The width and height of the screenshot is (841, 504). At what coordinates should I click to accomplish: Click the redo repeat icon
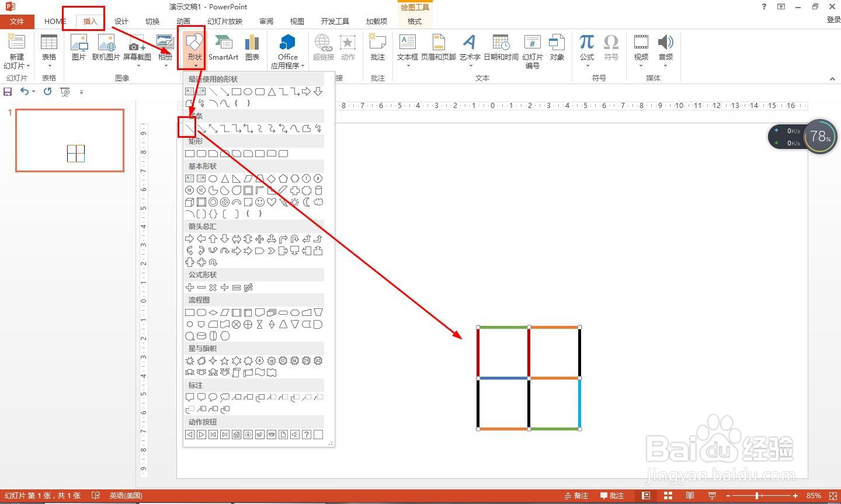(48, 92)
